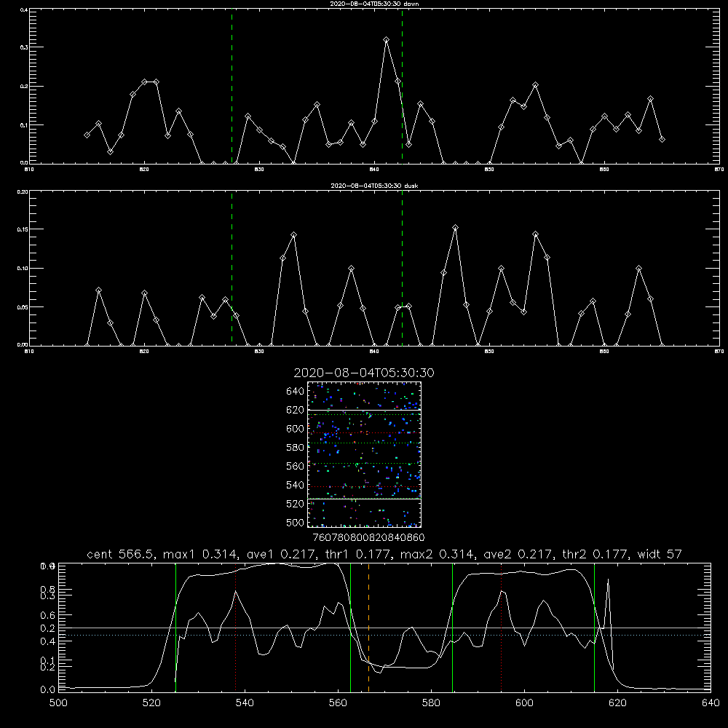
Task: Click the 0.6 y-axis label in bottom plot
Action: (x=47, y=615)
